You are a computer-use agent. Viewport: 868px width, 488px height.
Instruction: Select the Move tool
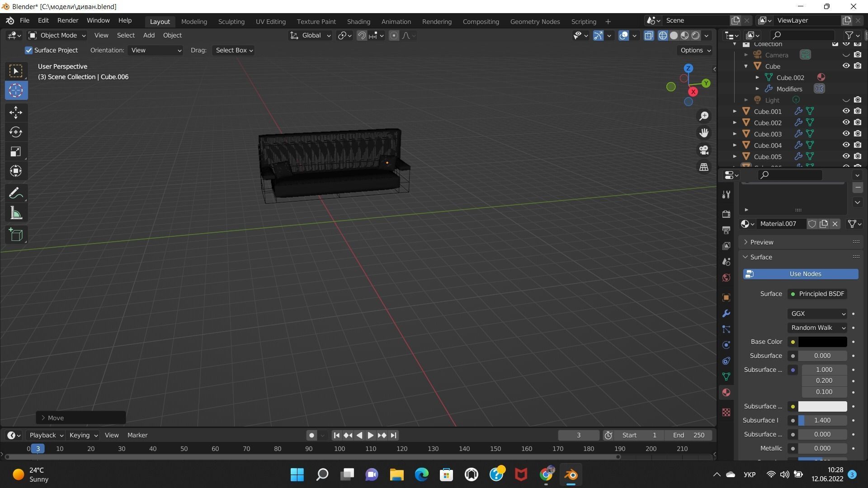click(16, 112)
